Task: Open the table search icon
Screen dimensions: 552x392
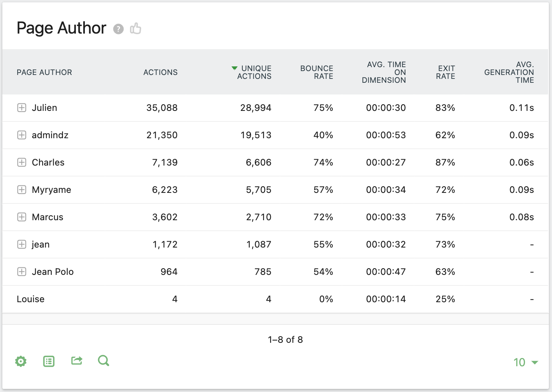Action: (x=103, y=361)
